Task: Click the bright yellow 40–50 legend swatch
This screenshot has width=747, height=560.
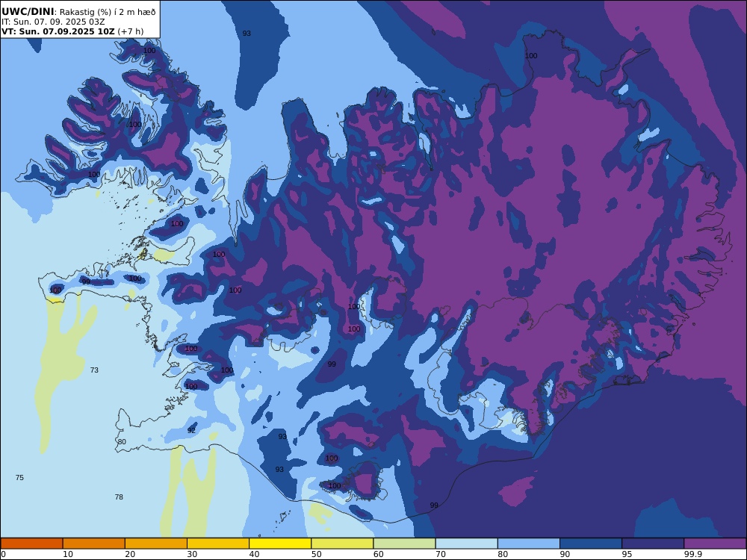Action: 280,544
